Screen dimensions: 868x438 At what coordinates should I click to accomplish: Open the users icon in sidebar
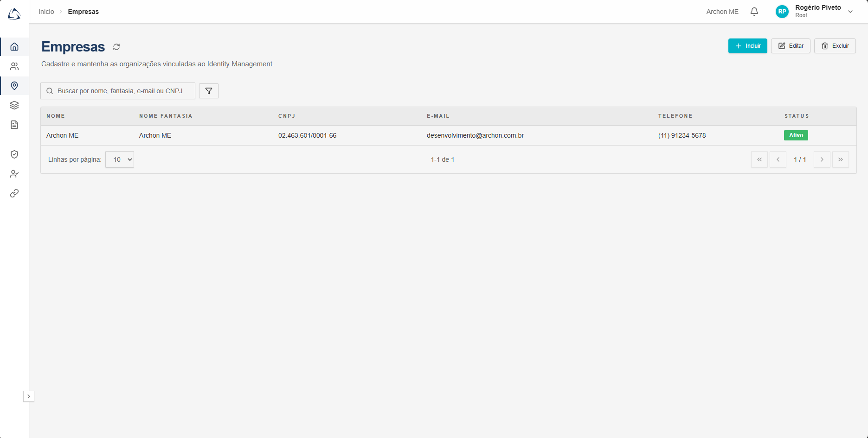(14, 66)
